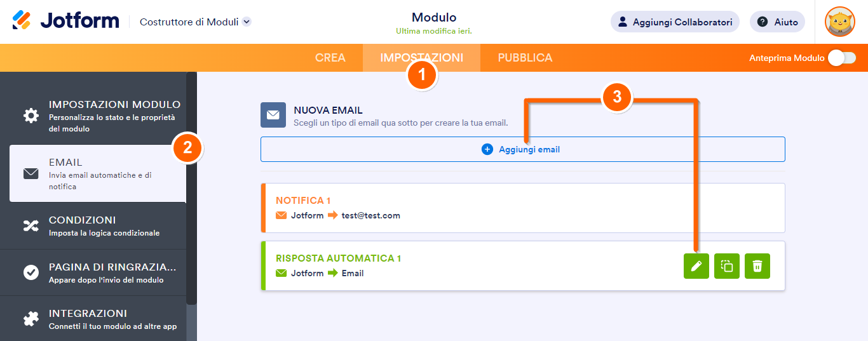This screenshot has width=868, height=341.
Task: Expand the Costruttore di Moduli dropdown
Action: (x=247, y=22)
